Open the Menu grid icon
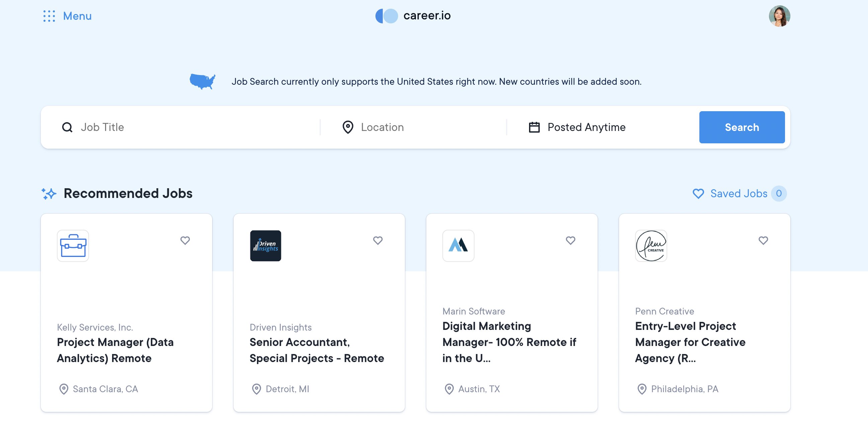868x424 pixels. (49, 16)
